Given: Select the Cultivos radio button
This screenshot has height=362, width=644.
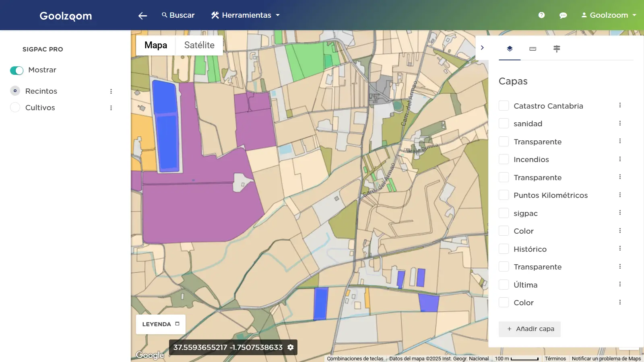Looking at the screenshot, I should pos(15,107).
